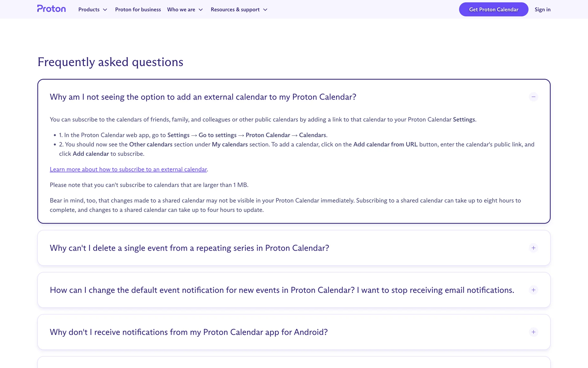This screenshot has width=588, height=368.
Task: Expand the Android notifications question
Action: coord(189,332)
